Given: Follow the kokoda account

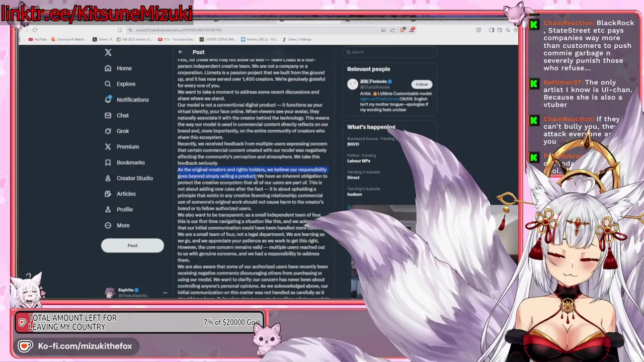Looking at the screenshot, I should 422,84.
